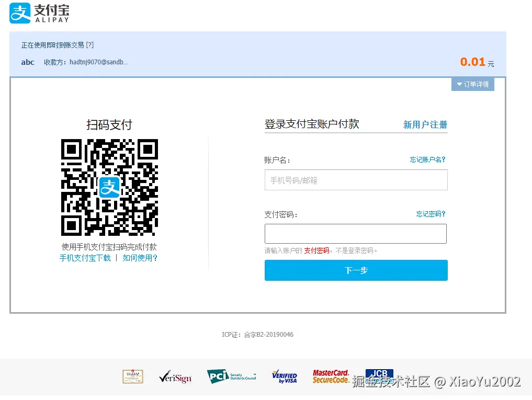Viewport: 532px width, 400px height.
Task: Click the 忘记密码? link
Action: (431, 214)
